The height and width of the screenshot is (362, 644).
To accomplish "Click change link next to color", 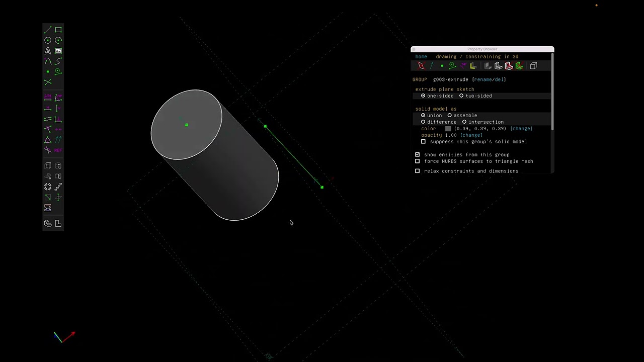I will click(521, 128).
